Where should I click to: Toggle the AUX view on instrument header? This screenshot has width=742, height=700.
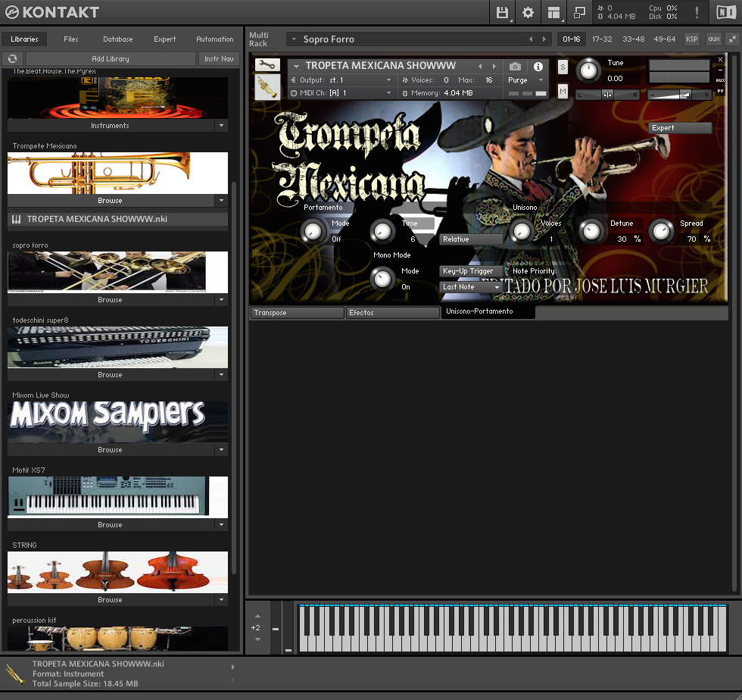pos(720,80)
